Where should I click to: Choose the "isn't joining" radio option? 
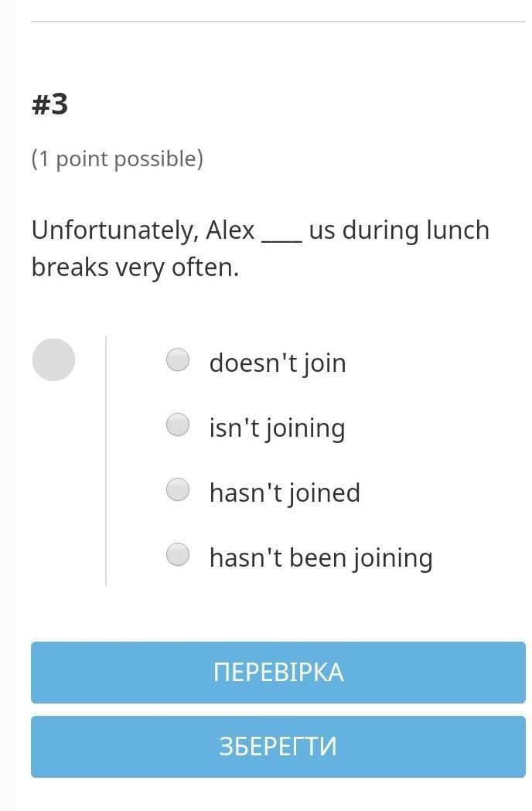click(x=178, y=424)
